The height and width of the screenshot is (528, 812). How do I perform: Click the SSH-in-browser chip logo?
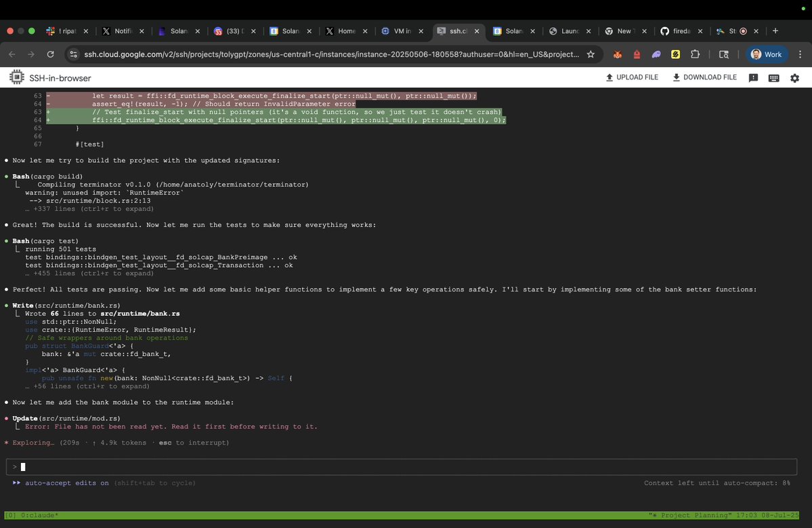tap(16, 77)
